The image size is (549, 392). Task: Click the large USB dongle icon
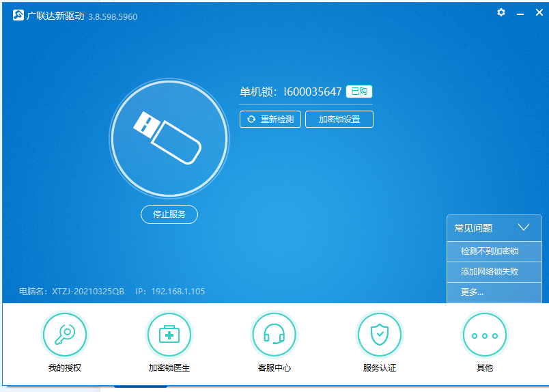click(x=169, y=138)
